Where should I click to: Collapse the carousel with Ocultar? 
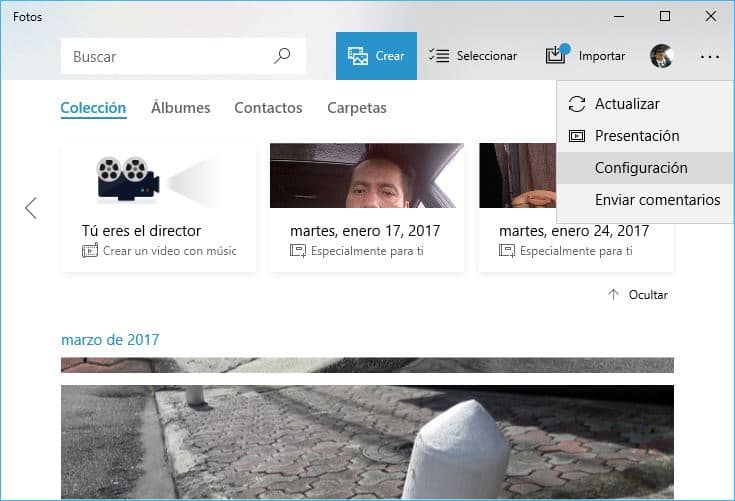638,294
